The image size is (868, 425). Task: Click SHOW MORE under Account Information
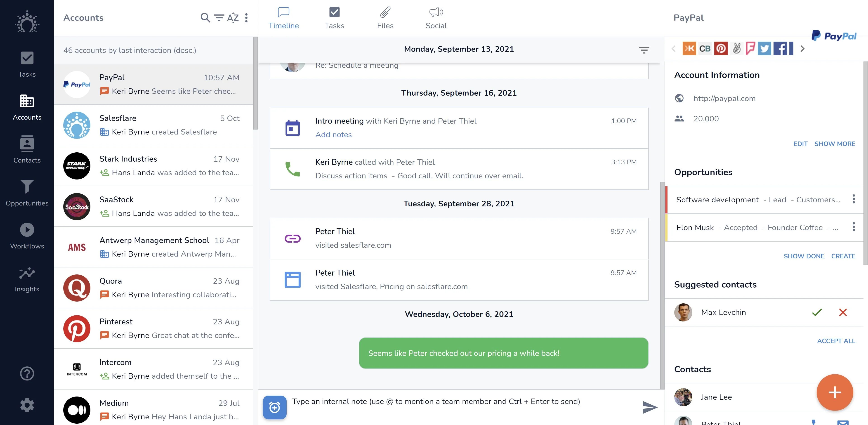[835, 144]
